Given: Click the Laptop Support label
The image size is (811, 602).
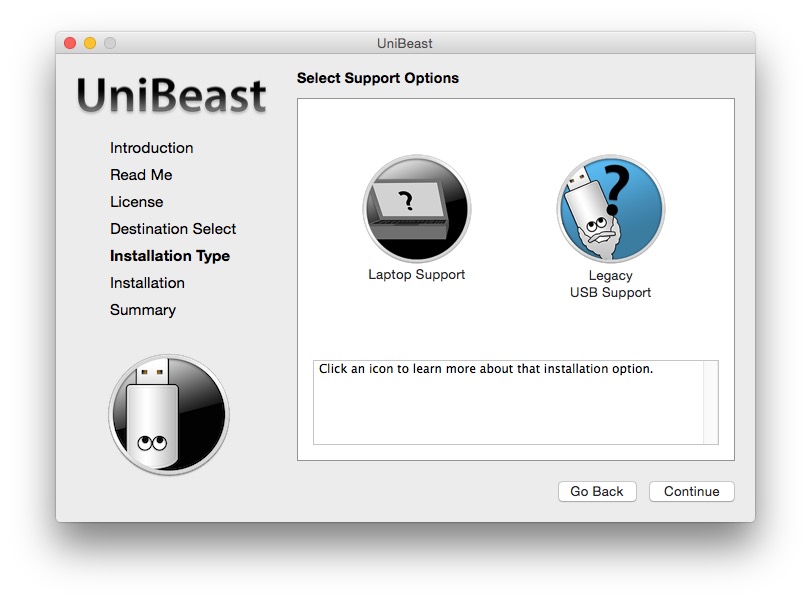Looking at the screenshot, I should 416,275.
